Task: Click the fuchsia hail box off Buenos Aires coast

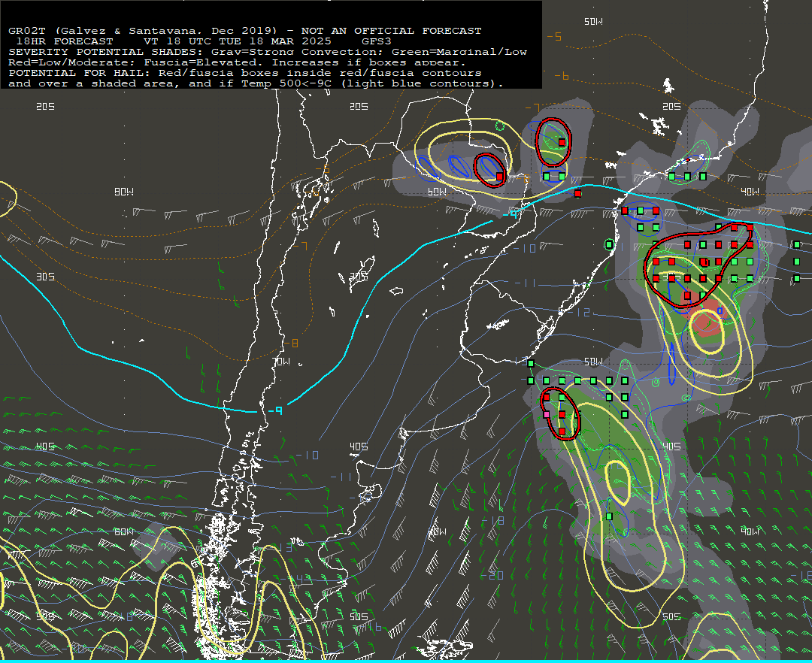Action: click(x=546, y=414)
